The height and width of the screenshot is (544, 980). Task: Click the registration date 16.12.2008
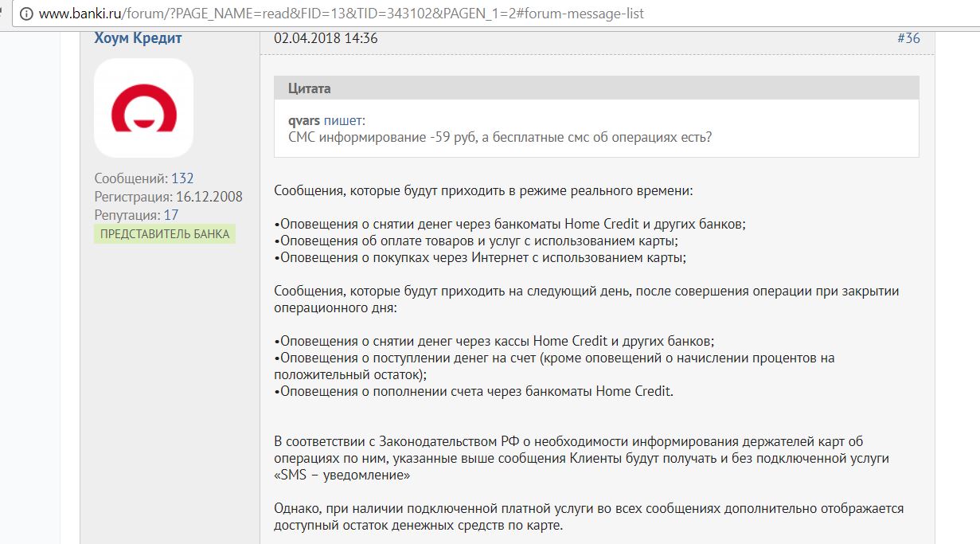(x=209, y=197)
